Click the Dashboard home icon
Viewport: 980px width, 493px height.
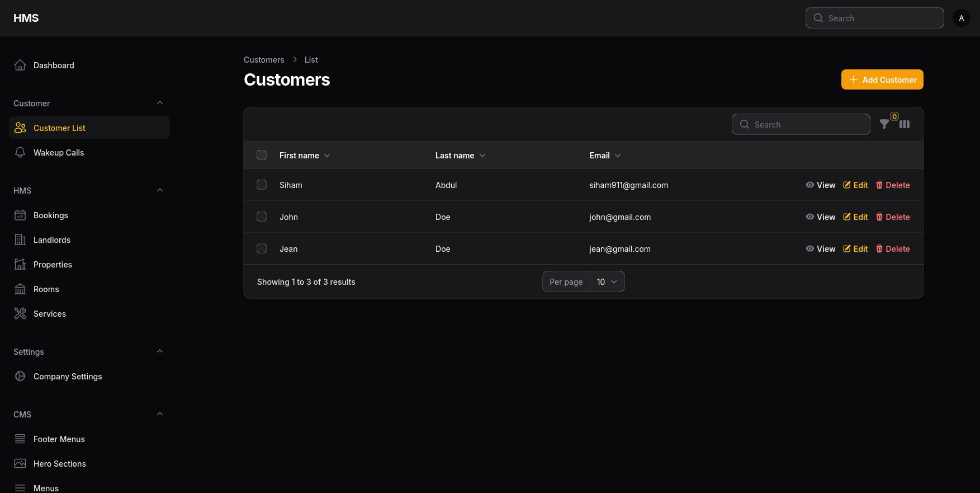click(20, 65)
